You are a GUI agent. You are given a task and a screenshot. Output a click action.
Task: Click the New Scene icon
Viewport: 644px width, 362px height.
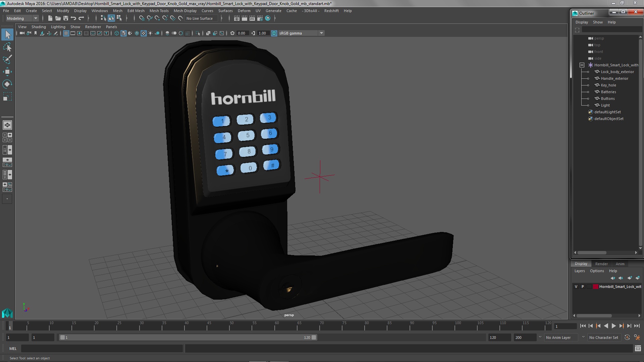50,18
